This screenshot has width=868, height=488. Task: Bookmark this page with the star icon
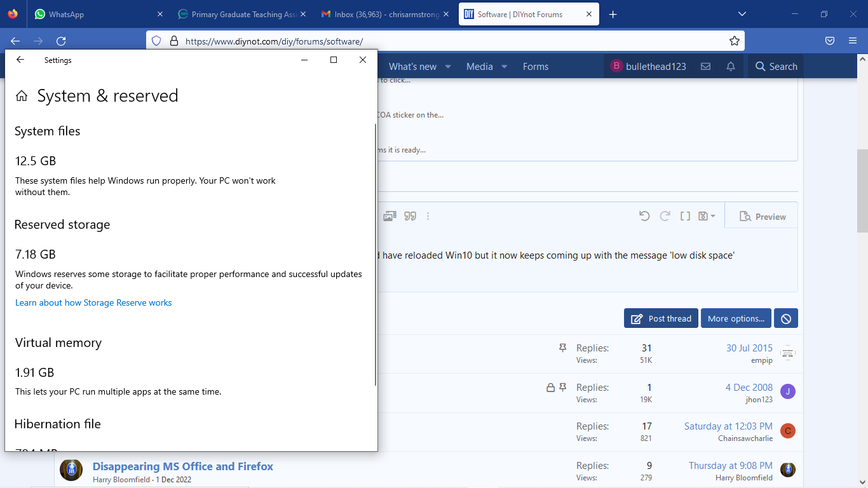(735, 41)
